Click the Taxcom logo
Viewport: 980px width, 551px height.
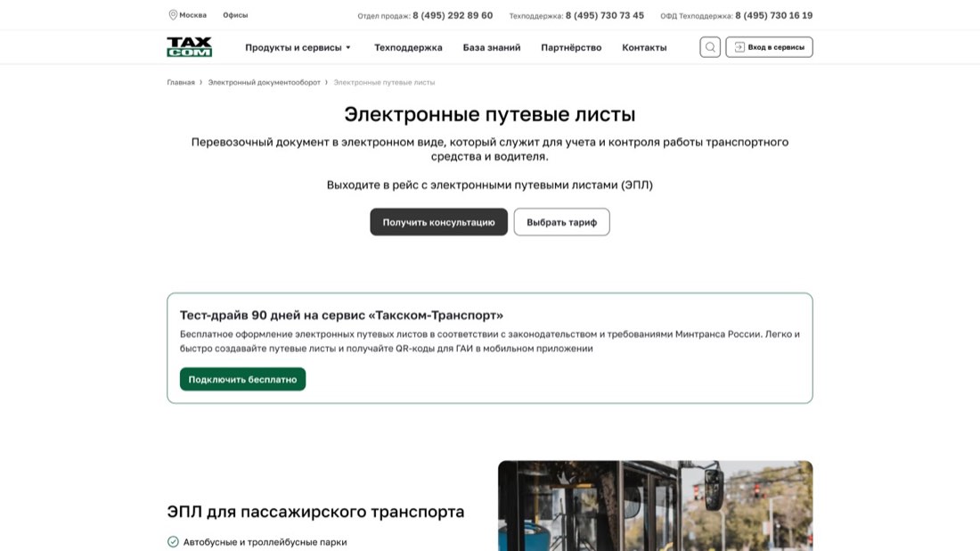(x=190, y=47)
